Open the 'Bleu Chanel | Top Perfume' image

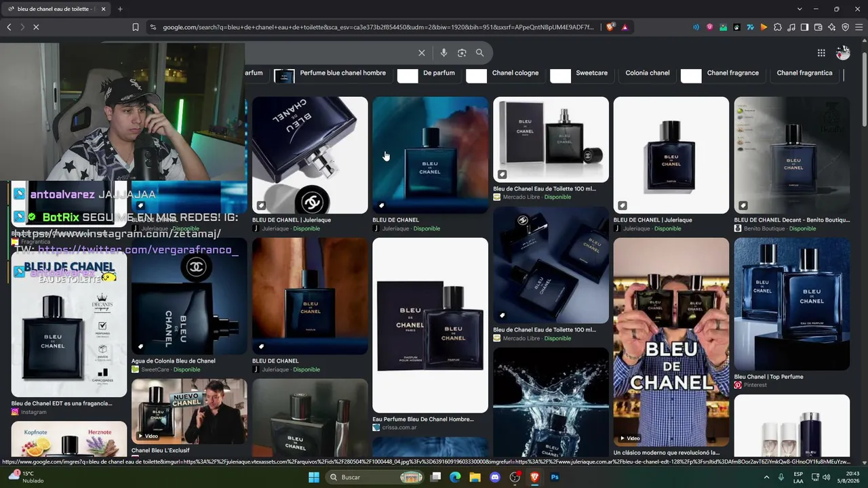[791, 304]
